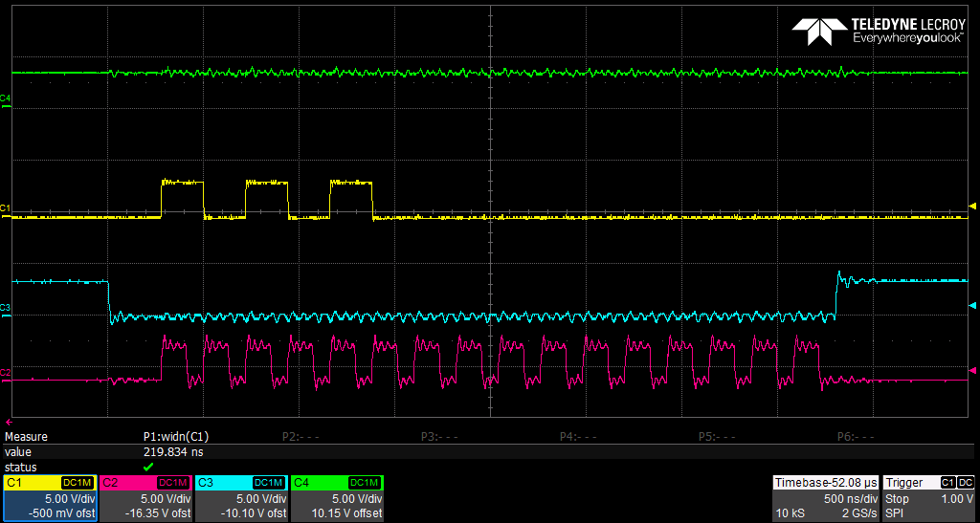This screenshot has width=980, height=523.
Task: Click the C1 yellow trace label marker
Action: click(x=6, y=209)
